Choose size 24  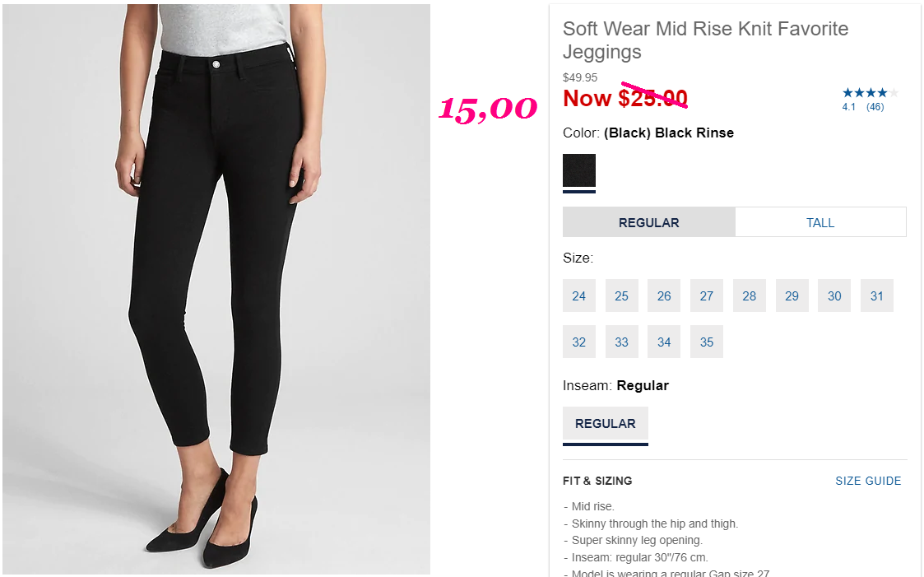coord(579,295)
